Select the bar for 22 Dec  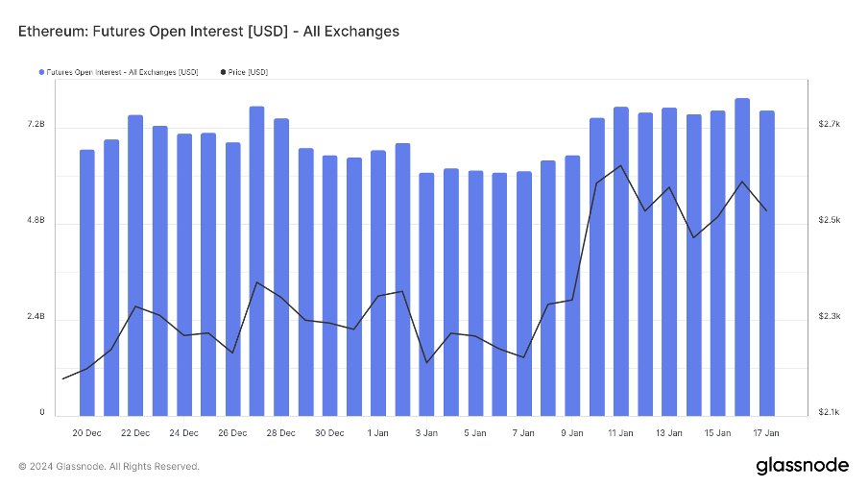[135, 265]
